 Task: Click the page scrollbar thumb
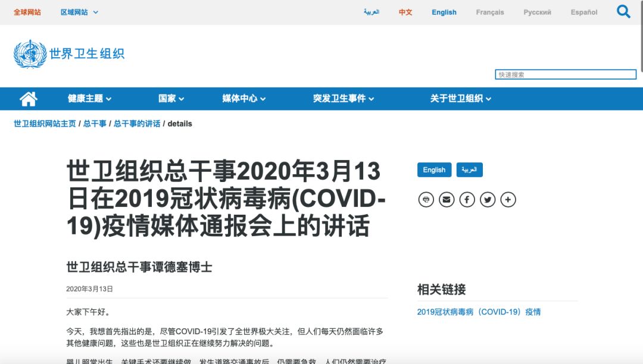point(641,36)
